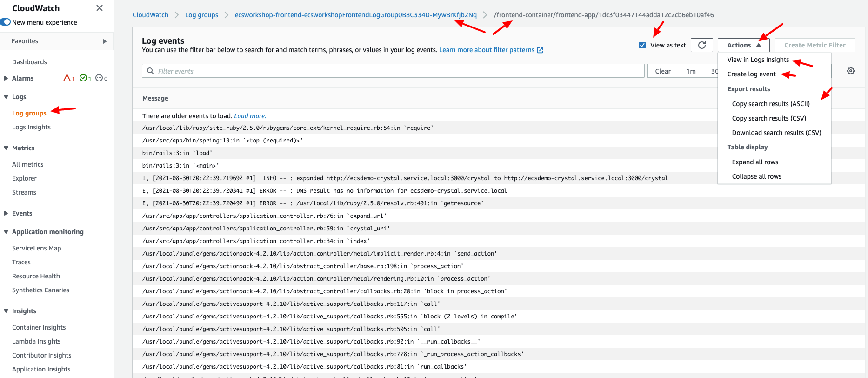Image resolution: width=868 pixels, height=378 pixels.
Task: Select View in Logs Insights menu item
Action: pos(758,60)
